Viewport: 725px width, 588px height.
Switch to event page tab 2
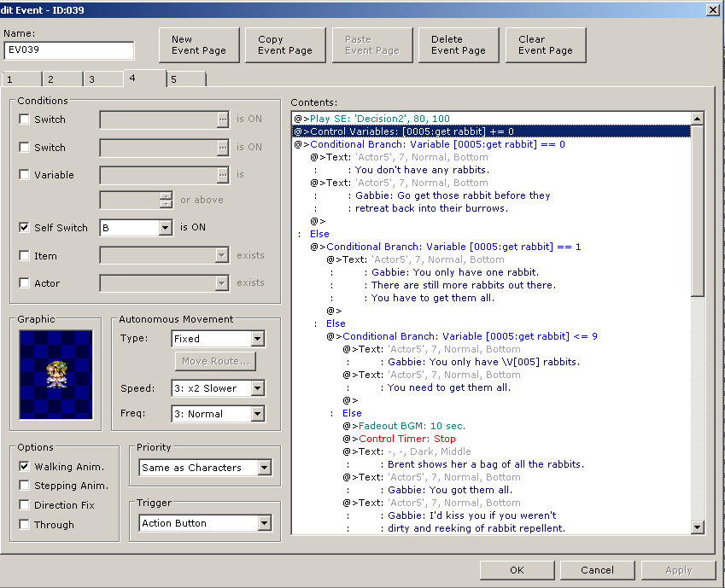pos(63,79)
